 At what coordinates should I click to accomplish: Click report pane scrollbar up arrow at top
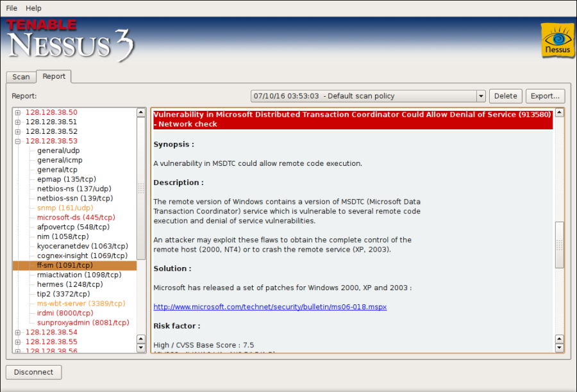pos(559,113)
